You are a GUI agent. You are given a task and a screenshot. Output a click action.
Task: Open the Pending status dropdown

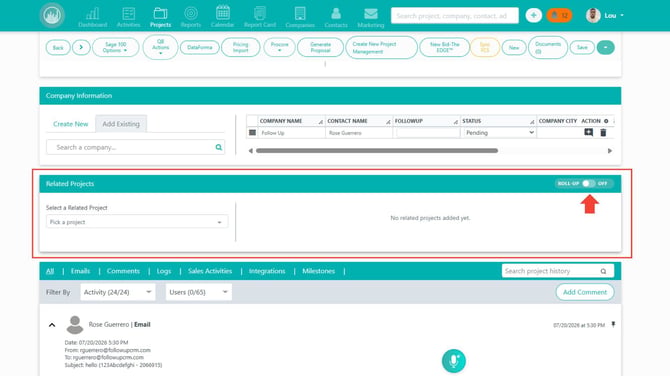click(x=499, y=133)
